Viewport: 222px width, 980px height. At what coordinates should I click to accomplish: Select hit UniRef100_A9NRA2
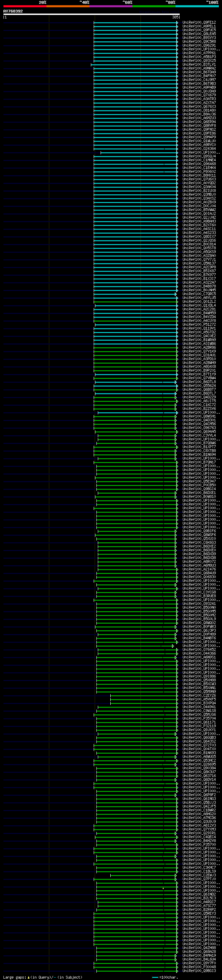(199, 68)
